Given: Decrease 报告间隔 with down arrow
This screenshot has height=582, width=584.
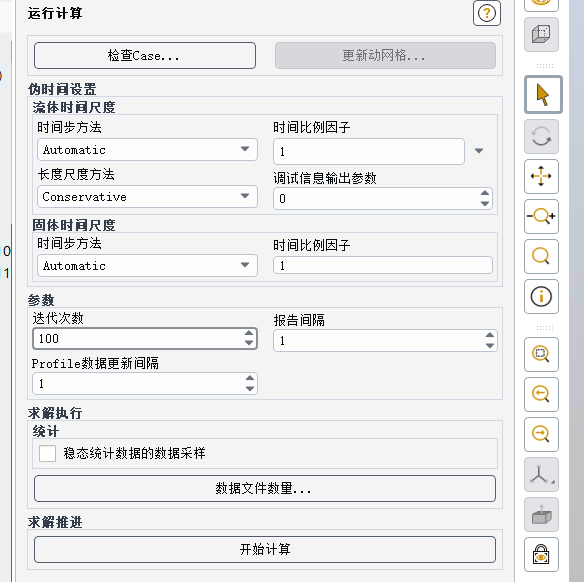Looking at the screenshot, I should [490, 346].
